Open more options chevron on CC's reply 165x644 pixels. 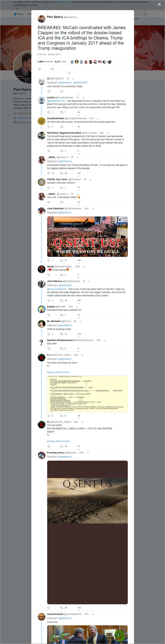73,79
